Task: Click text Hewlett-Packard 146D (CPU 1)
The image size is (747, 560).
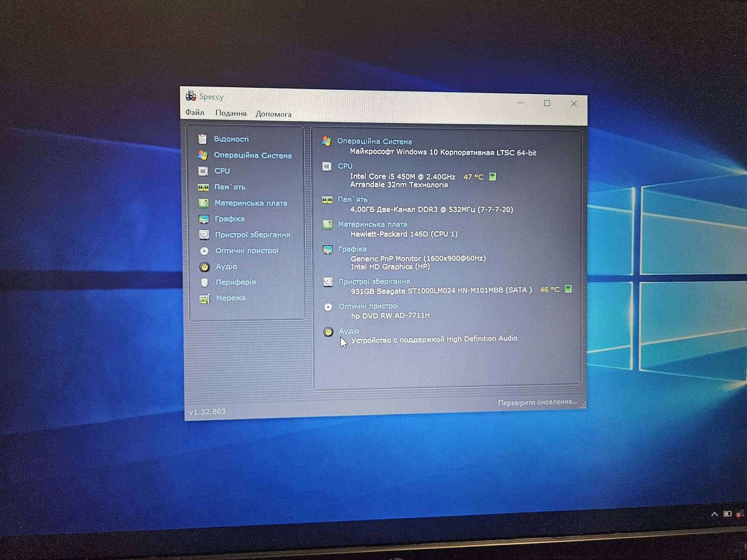Action: pyautogui.click(x=404, y=234)
